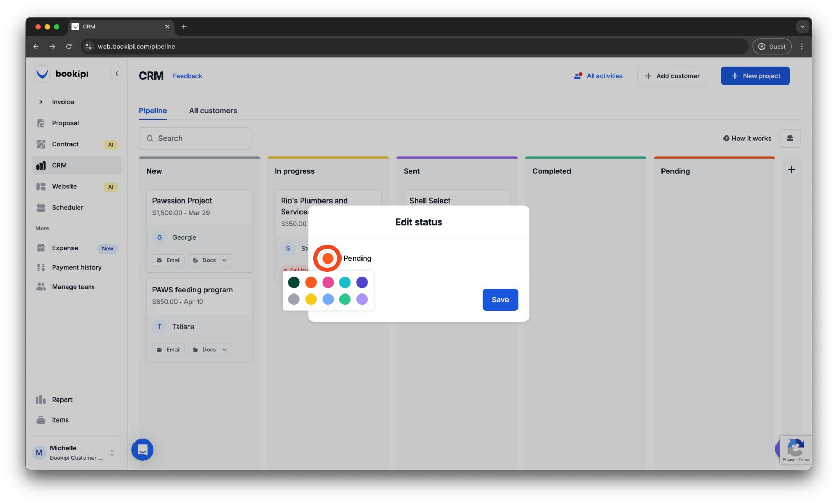
Task: Open How it works help
Action: point(747,139)
